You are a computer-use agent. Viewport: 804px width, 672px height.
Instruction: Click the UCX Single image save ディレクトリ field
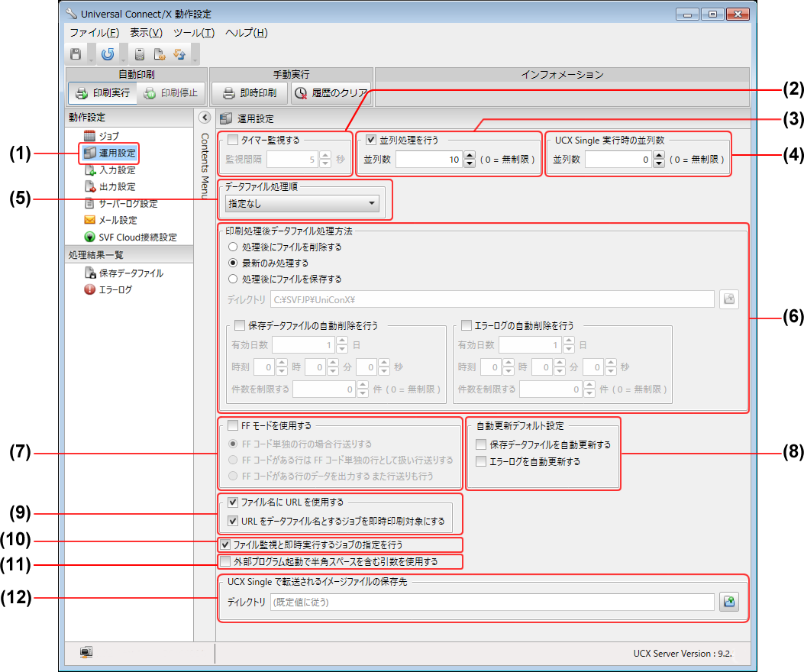click(492, 603)
